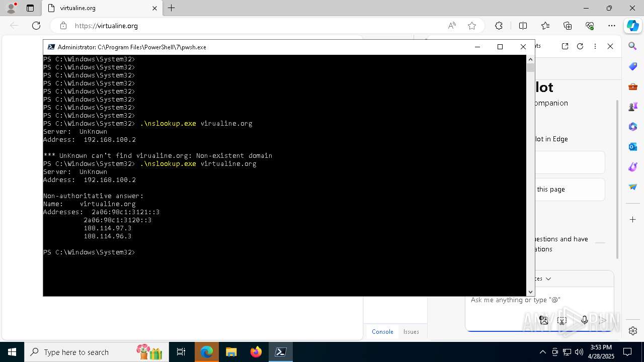Open a new browser tab

pos(171,8)
